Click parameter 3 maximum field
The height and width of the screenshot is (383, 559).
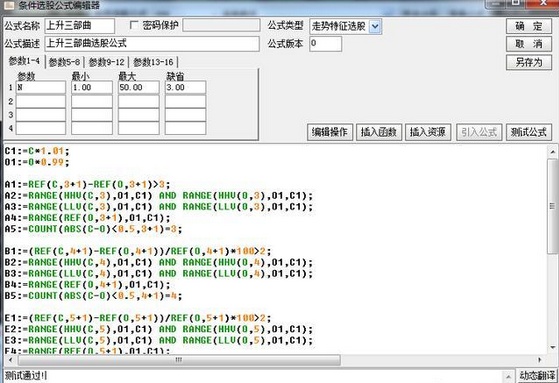139,115
